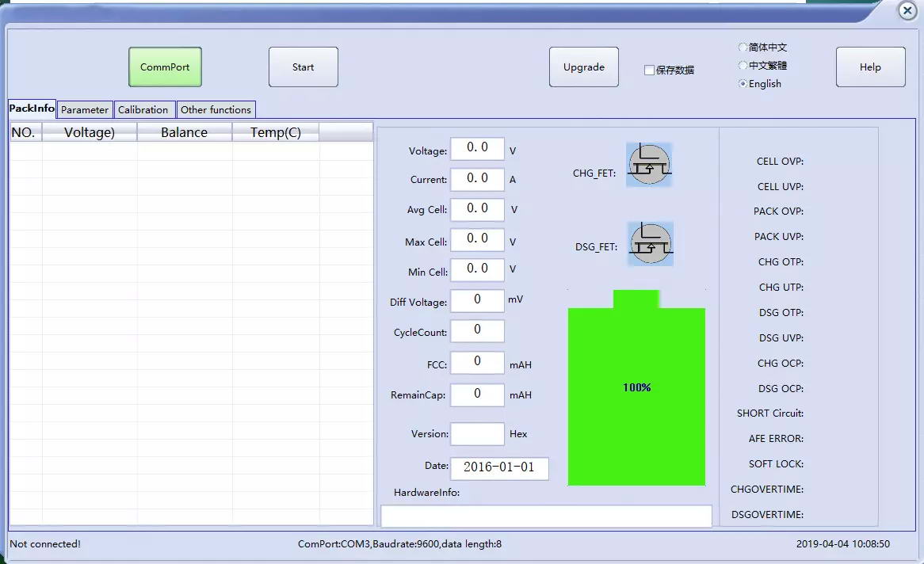Click the Start button
This screenshot has width=924, height=564.
coord(304,67)
